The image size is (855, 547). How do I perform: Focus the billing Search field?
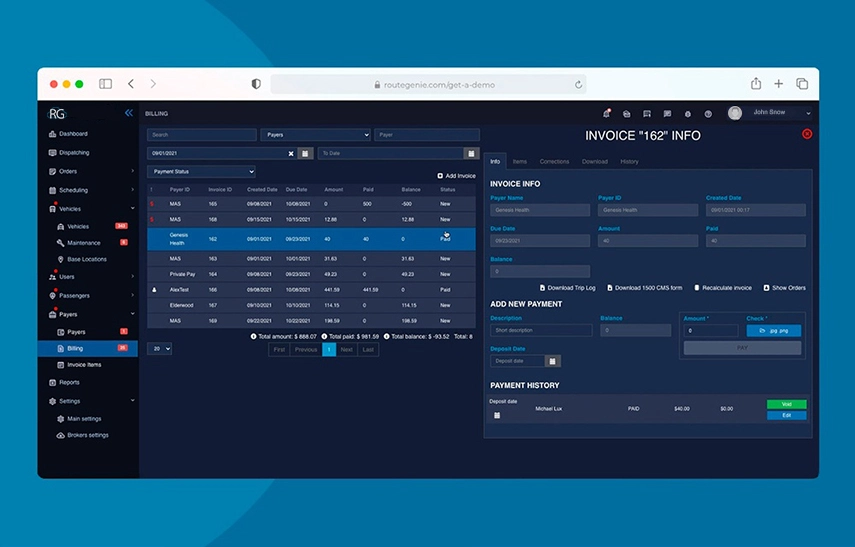point(202,135)
